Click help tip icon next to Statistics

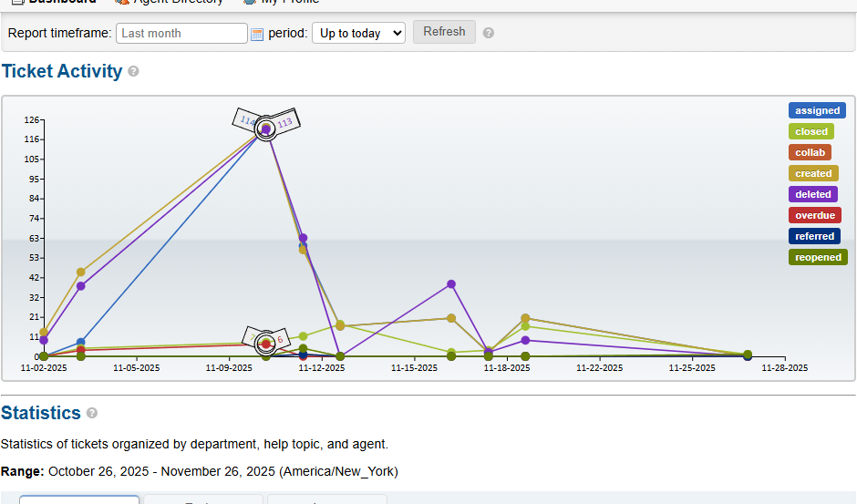[x=92, y=413]
